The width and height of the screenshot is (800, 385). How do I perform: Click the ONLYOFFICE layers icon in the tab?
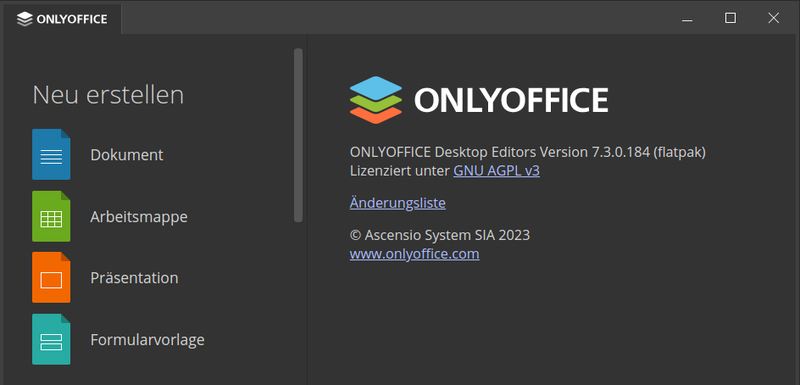coord(24,19)
